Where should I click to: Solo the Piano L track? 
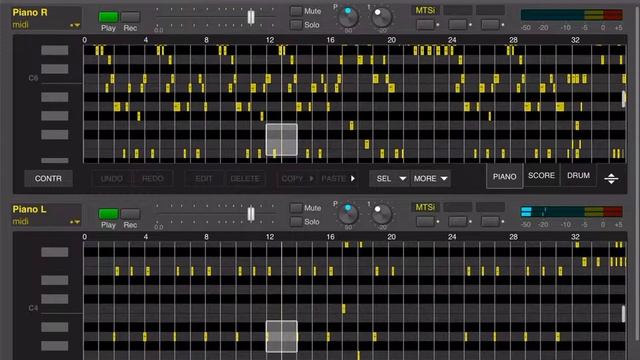pos(296,222)
